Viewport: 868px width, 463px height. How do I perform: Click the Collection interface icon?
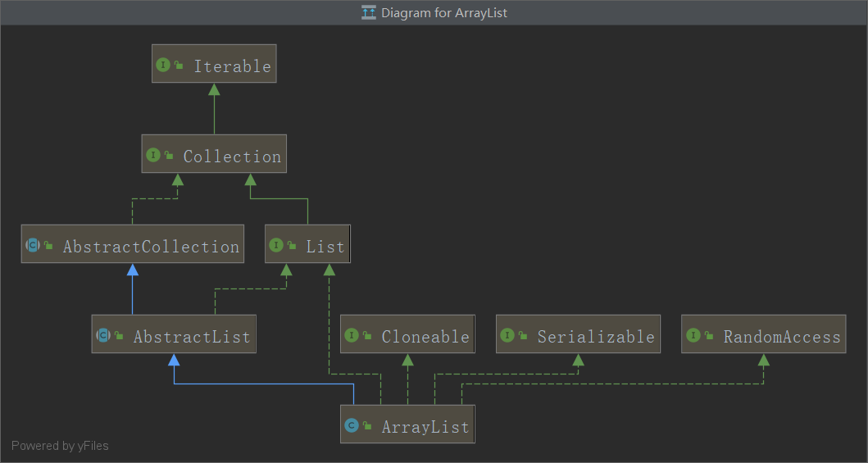(152, 156)
